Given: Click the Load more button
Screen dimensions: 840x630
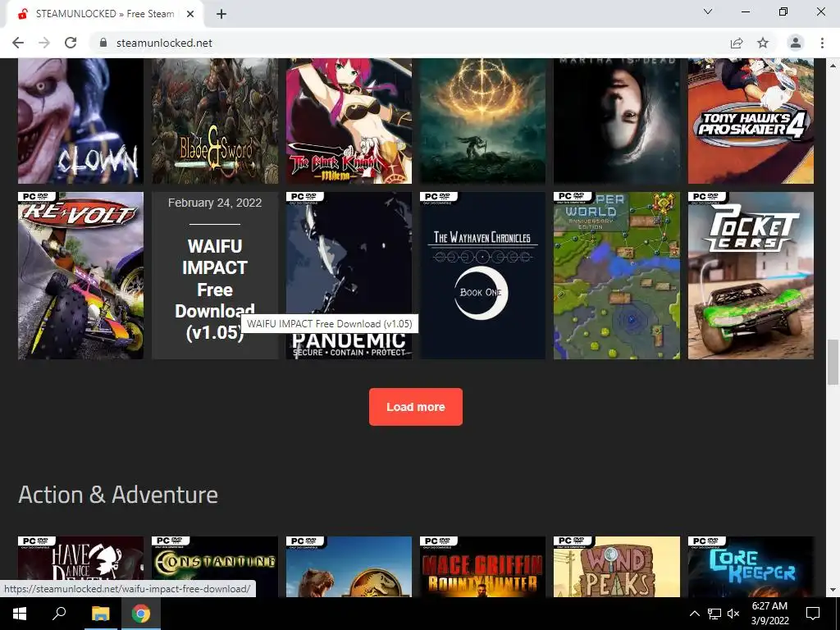Looking at the screenshot, I should click(416, 407).
